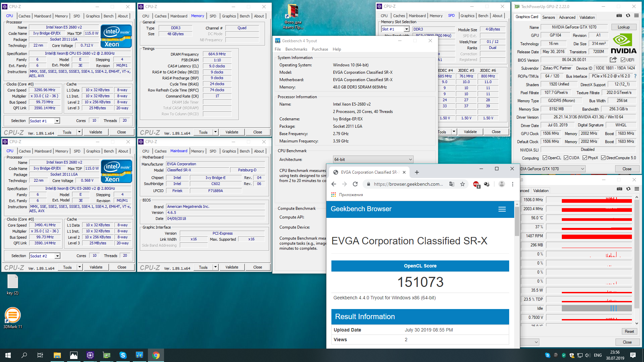Click the Apps grid icon in Chrome bookmarks bar
The image size is (644, 362).
pos(333,195)
